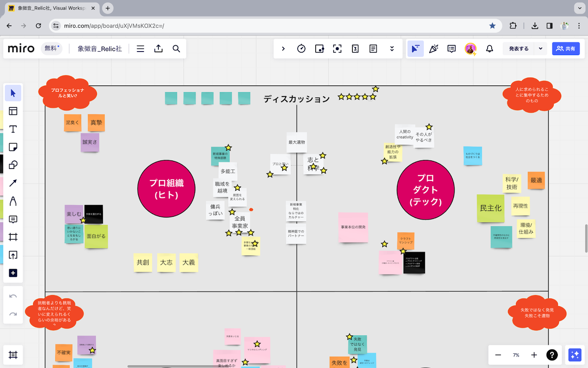Image resolution: width=588 pixels, height=368 pixels.
Task: Start the Timer tool
Action: [x=301, y=49]
